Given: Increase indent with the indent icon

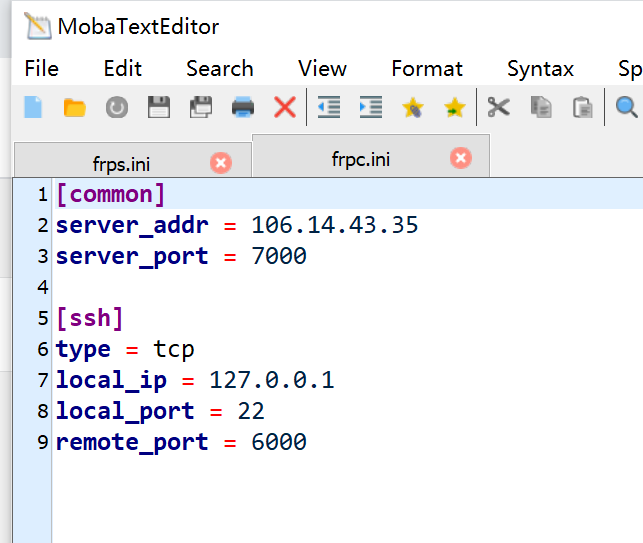Looking at the screenshot, I should click(x=371, y=107).
